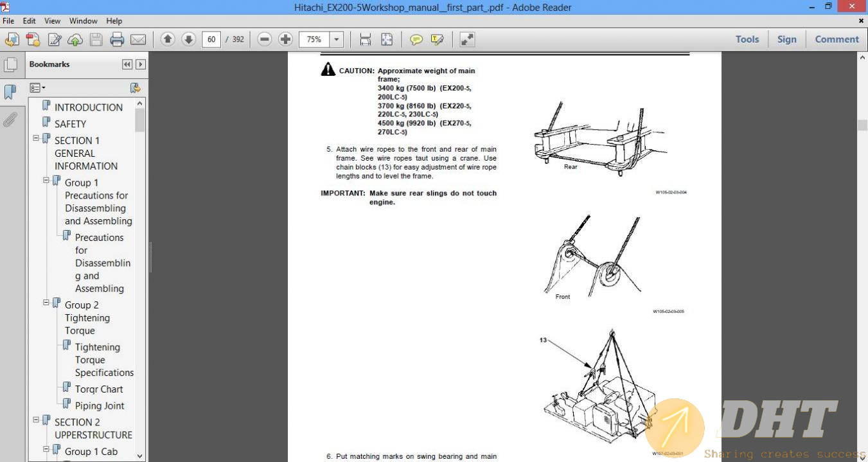Open the Tools pane
The image size is (868, 462).
point(747,39)
